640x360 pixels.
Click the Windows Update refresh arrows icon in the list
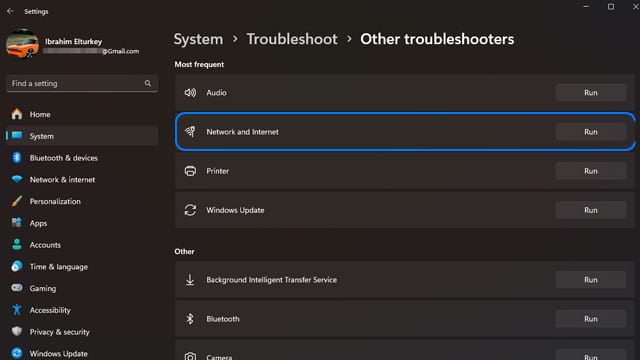click(x=190, y=210)
